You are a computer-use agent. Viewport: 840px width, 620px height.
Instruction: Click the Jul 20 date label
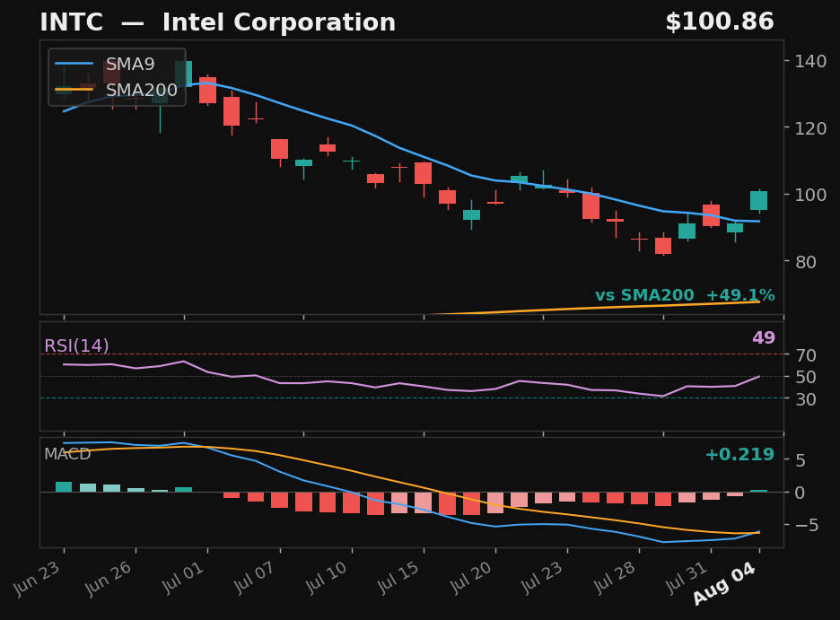pos(470,578)
